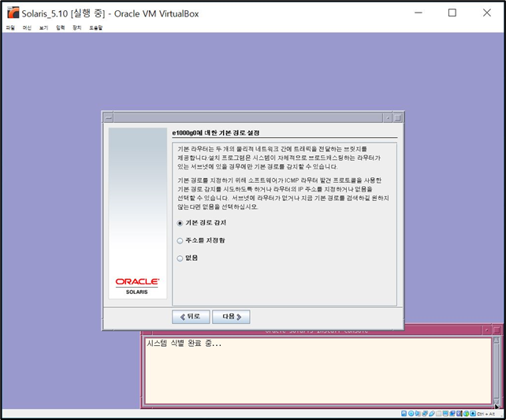Image resolution: width=506 pixels, height=420 pixels.
Task: Maximize the install console window
Action: click(x=497, y=331)
